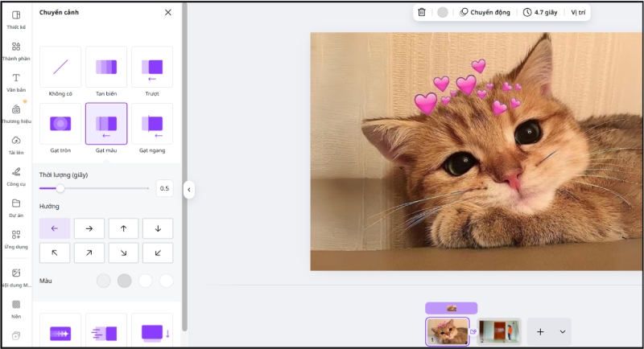Viewport: 644px width, 349px height.
Task: Click the Thời lượng duration slider handle
Action: [x=60, y=188]
